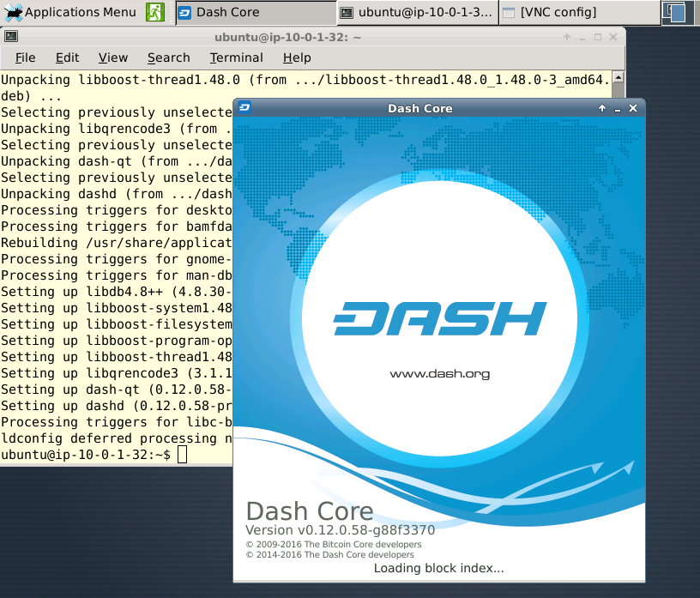
Task: Click the 'Unpacking libqrencode3' terminal line
Action: 117,129
